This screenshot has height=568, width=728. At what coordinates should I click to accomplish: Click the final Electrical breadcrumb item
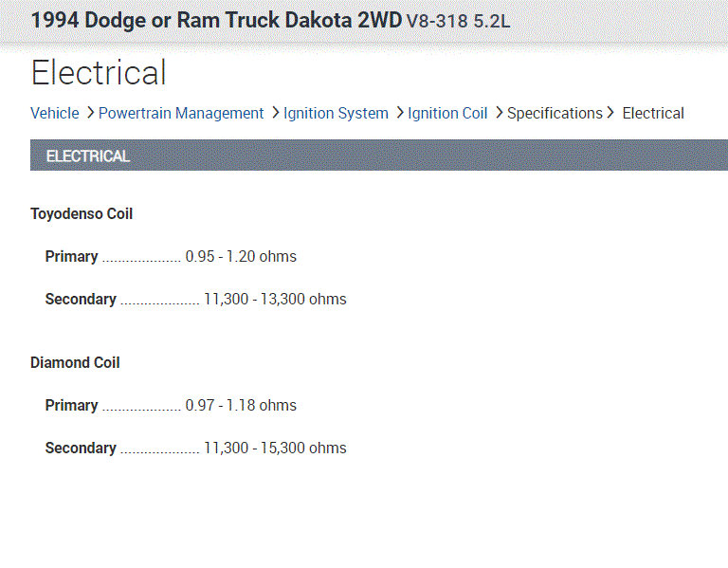(x=653, y=113)
